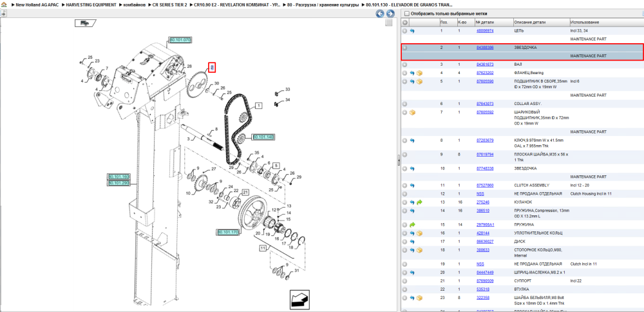
Task: Click the vehicle icon above the diagram
Action: point(84,23)
